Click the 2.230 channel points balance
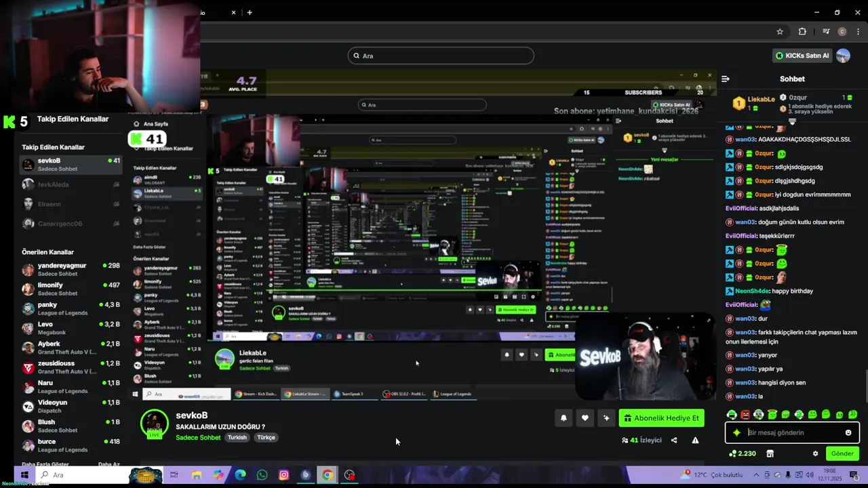 (743, 453)
